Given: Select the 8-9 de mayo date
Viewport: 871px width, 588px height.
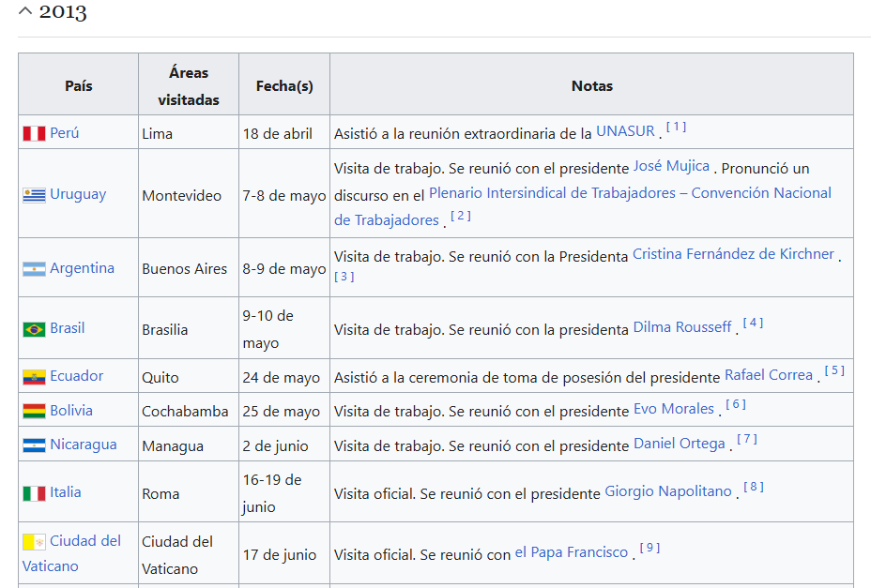Looking at the screenshot, I should 283,269.
